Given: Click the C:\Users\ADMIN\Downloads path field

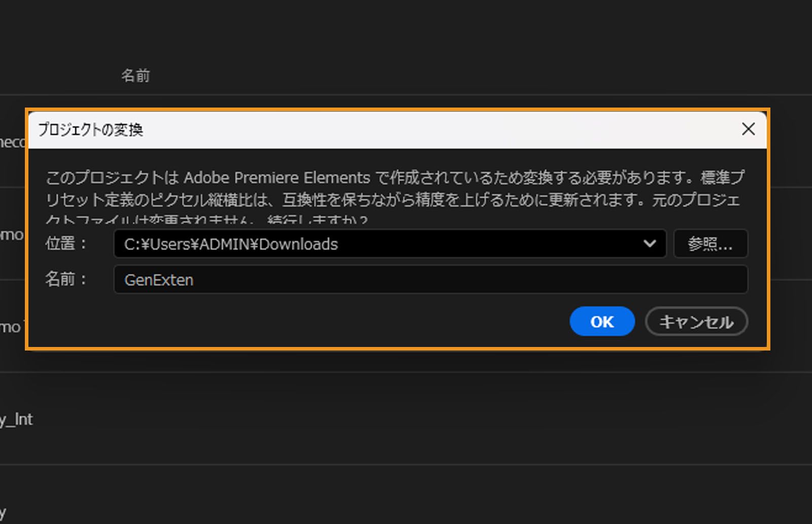Looking at the screenshot, I should coord(355,244).
